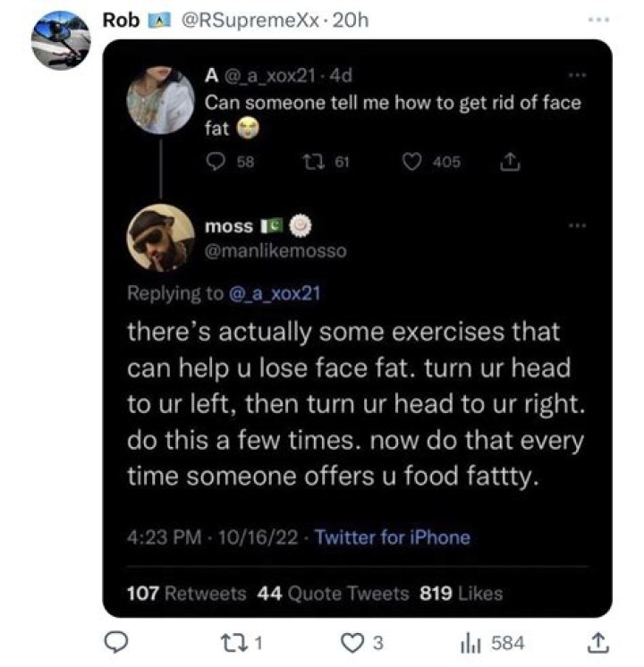The height and width of the screenshot is (667, 644).
Task: View the 44 Quote Tweets list
Action: pyautogui.click(x=333, y=593)
